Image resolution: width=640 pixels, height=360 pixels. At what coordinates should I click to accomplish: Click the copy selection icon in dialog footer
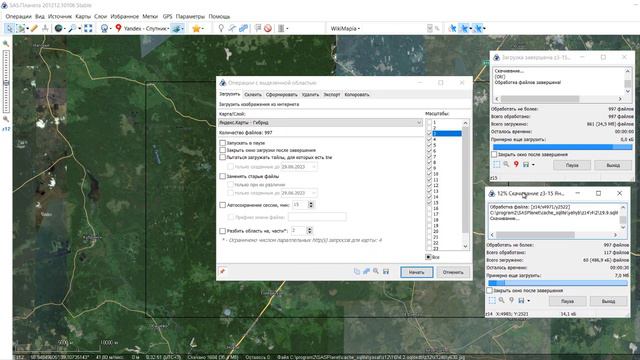click(357, 271)
